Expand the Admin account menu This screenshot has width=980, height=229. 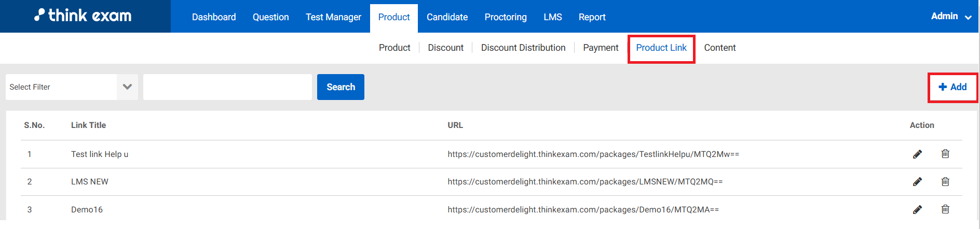(x=950, y=17)
